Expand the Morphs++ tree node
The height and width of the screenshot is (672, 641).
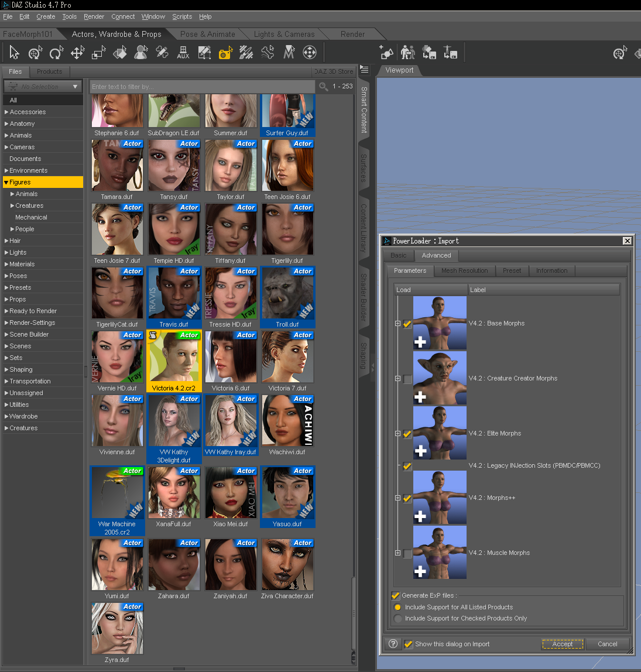pyautogui.click(x=397, y=498)
